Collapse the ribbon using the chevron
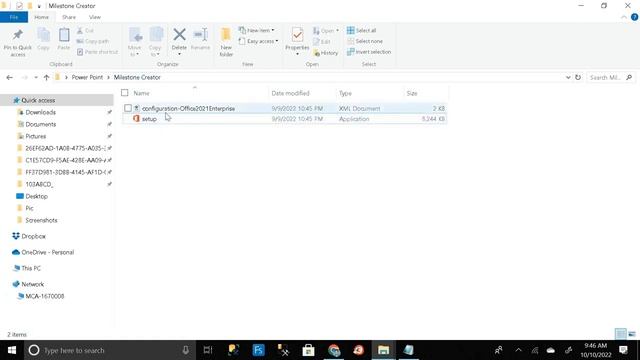 (624, 17)
